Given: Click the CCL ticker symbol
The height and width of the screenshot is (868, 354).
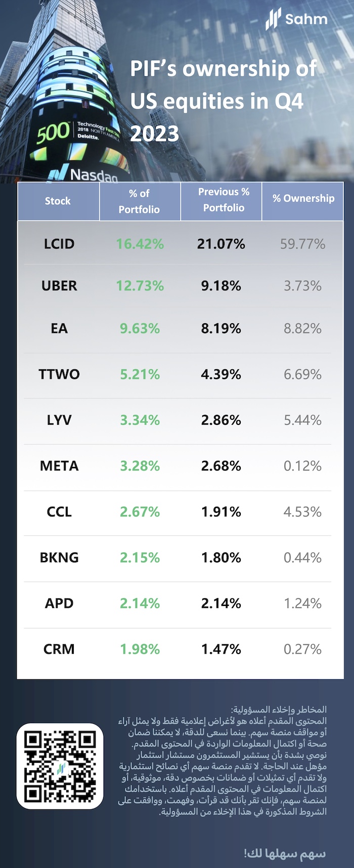Looking at the screenshot, I should click(59, 512).
